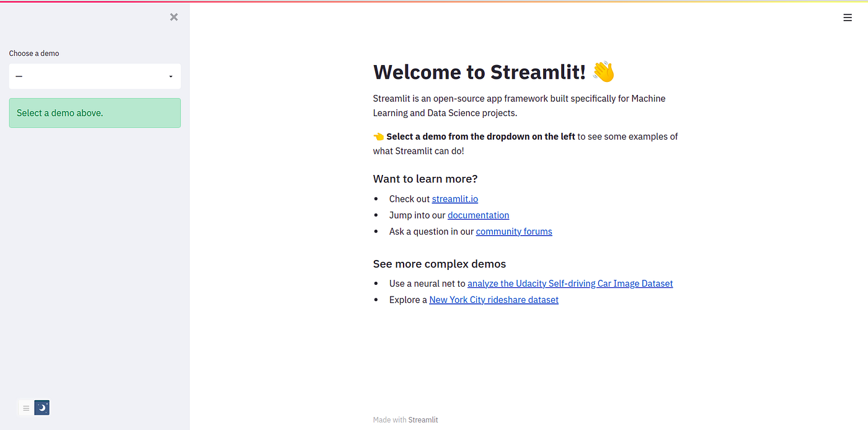Click the "See more complex demos" heading
The height and width of the screenshot is (430, 868).
[440, 264]
